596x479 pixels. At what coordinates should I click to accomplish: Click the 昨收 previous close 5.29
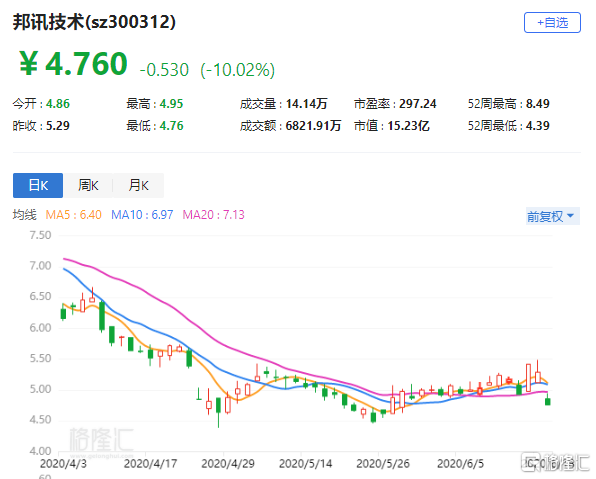point(58,126)
